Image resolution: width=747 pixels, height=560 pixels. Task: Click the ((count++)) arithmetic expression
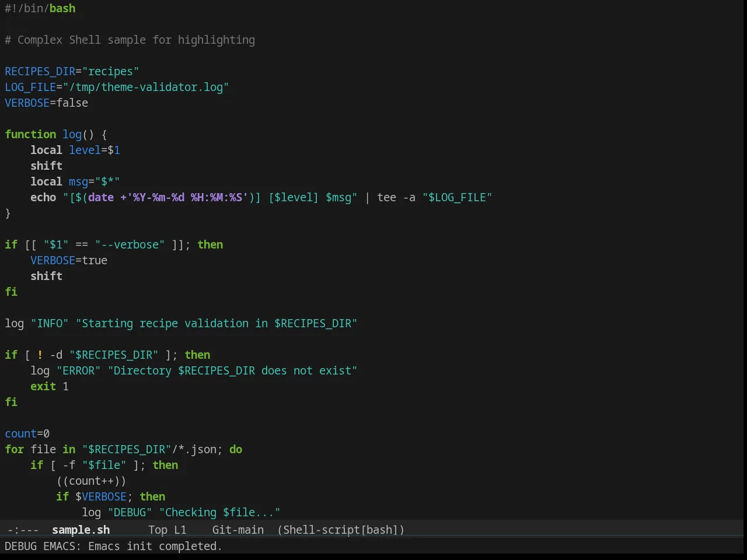91,481
